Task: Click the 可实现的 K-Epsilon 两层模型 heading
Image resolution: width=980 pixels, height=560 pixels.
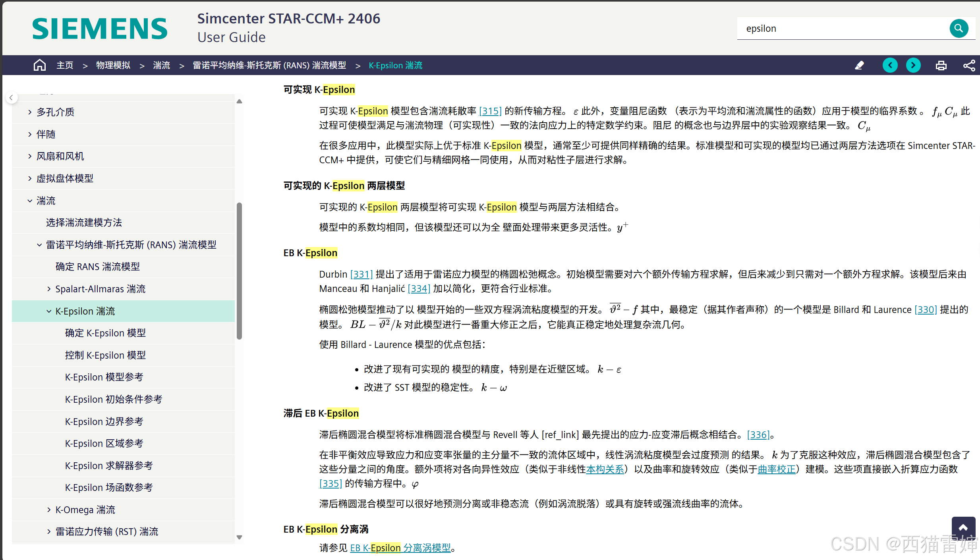Action: coord(344,185)
